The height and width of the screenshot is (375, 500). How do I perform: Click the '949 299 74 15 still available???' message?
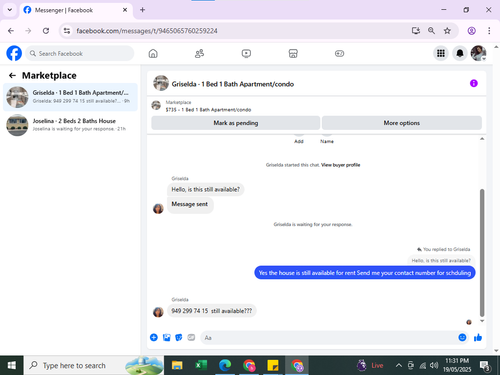pyautogui.click(x=212, y=311)
